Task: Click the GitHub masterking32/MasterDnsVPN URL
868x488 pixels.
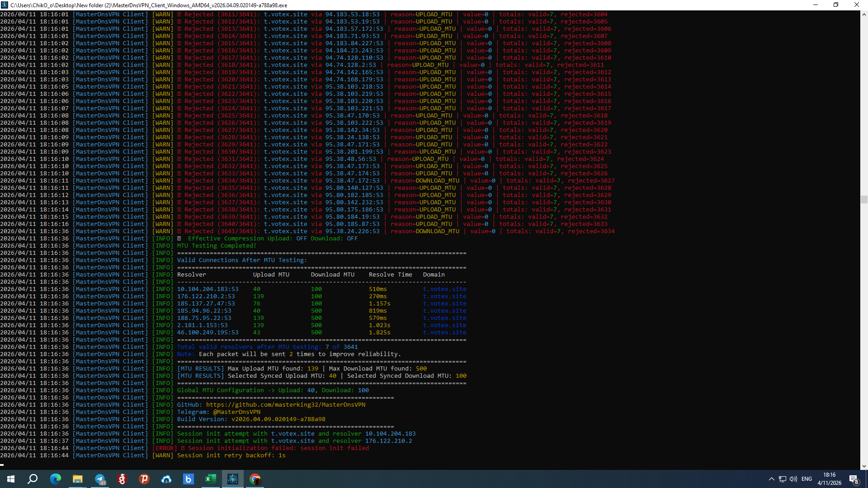Action: [285, 405]
